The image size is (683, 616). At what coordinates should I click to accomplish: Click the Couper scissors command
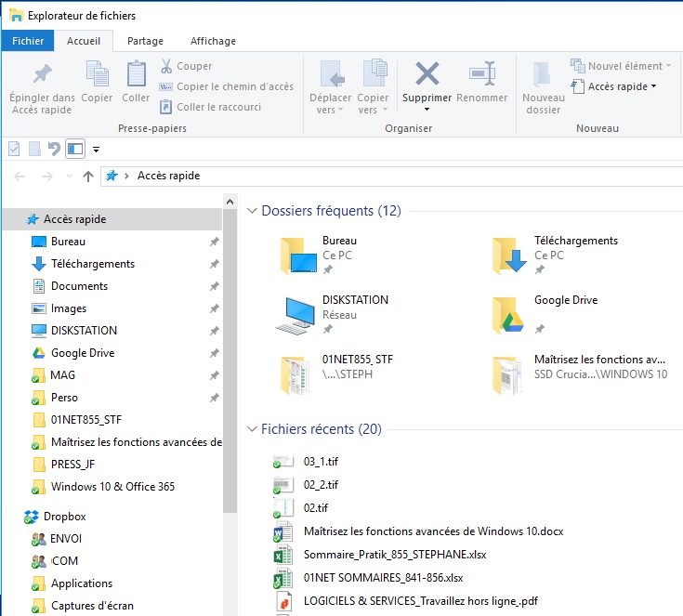[x=186, y=66]
